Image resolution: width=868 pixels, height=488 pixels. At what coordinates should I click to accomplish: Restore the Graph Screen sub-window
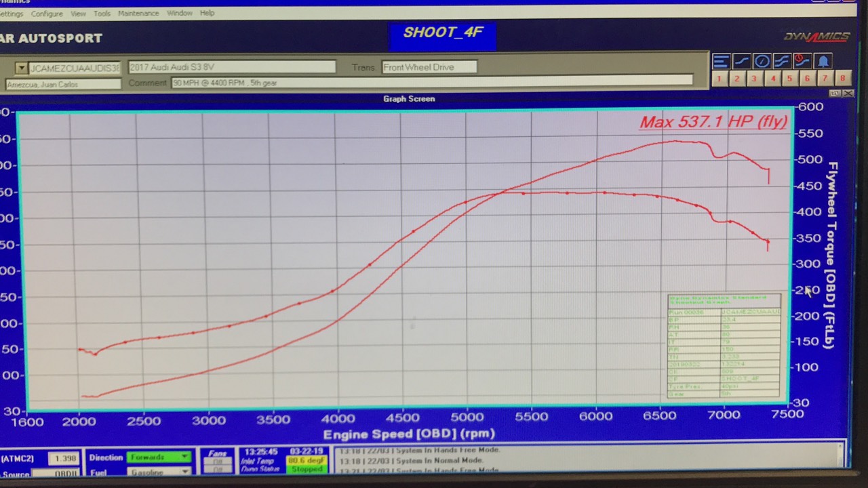[x=835, y=94]
